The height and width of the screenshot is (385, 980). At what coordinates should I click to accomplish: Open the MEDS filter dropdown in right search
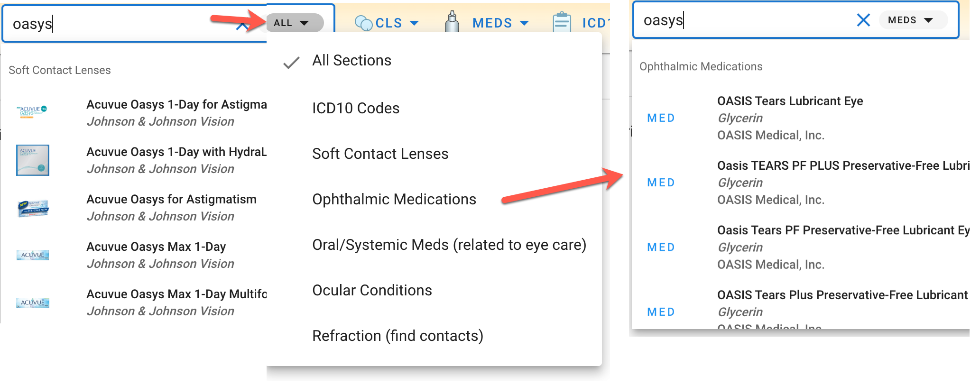pos(913,20)
